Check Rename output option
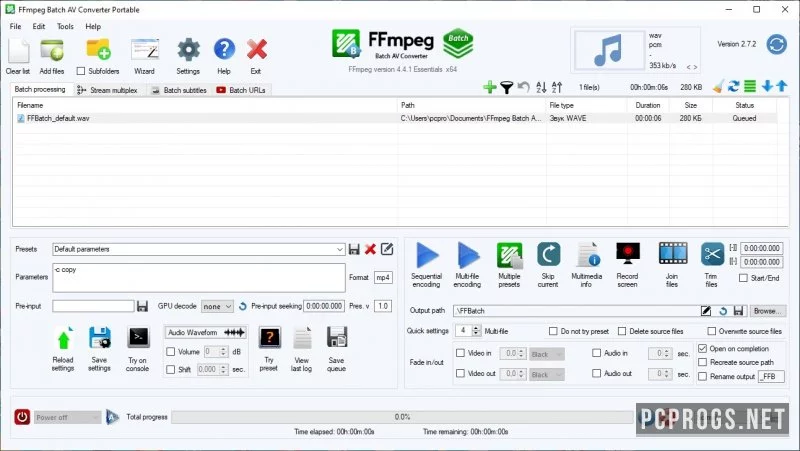Viewport: 800px width, 451px height. click(x=703, y=377)
